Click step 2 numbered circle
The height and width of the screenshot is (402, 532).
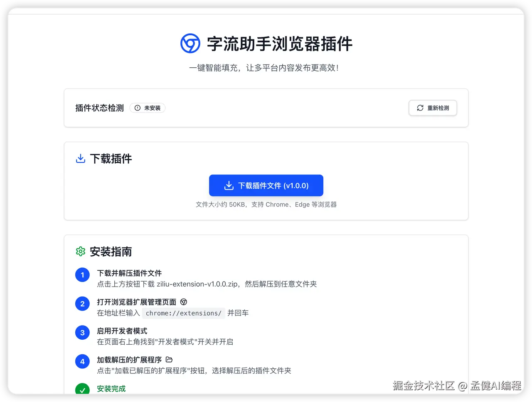[x=82, y=304]
